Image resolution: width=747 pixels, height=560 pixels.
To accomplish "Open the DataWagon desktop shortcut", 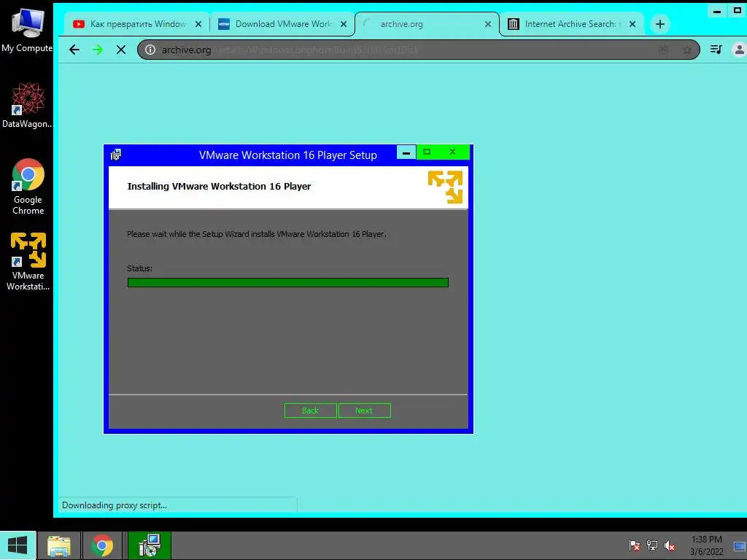I will click(27, 105).
